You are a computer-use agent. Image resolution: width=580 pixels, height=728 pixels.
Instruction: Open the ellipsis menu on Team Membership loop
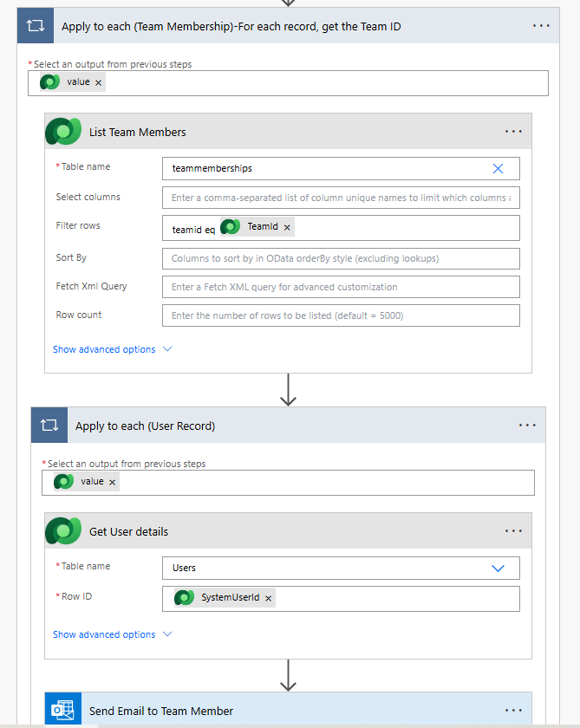coord(541,26)
